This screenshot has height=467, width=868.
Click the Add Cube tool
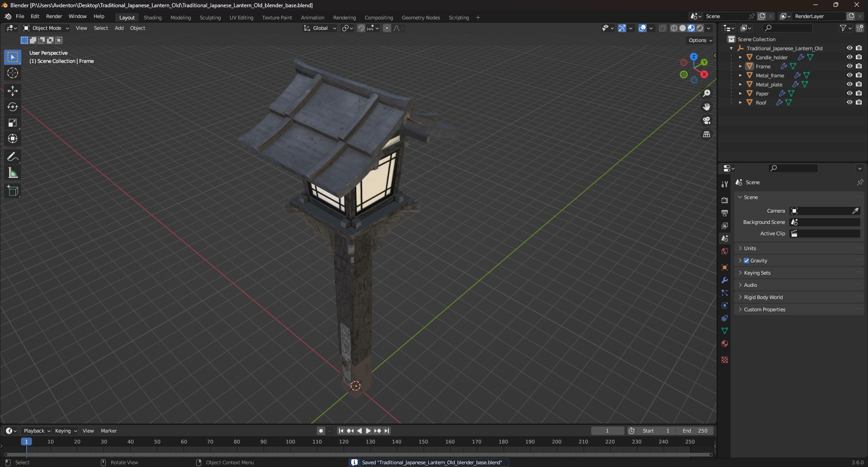click(13, 191)
